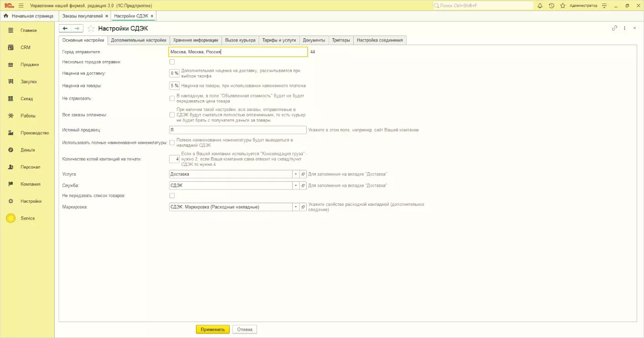Enable the Несколько городов отправки checkbox
Screen dimensions: 644x338
(172, 62)
